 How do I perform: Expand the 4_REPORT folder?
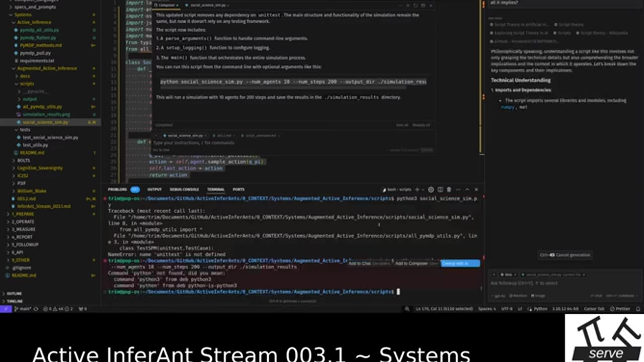(22, 237)
